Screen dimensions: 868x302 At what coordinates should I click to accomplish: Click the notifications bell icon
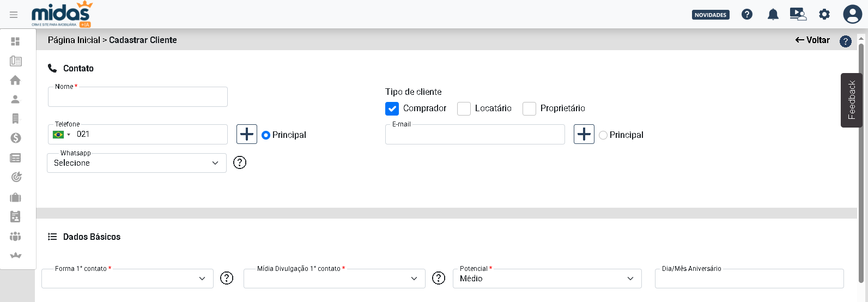[x=773, y=15]
